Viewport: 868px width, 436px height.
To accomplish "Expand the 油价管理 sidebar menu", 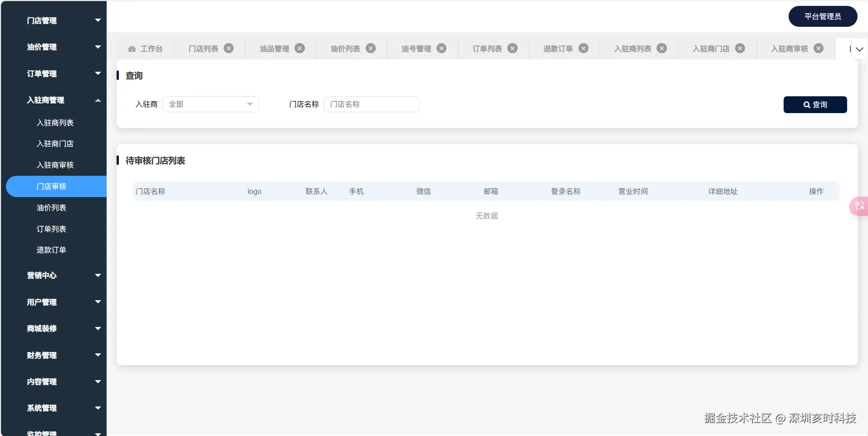I will tap(54, 47).
